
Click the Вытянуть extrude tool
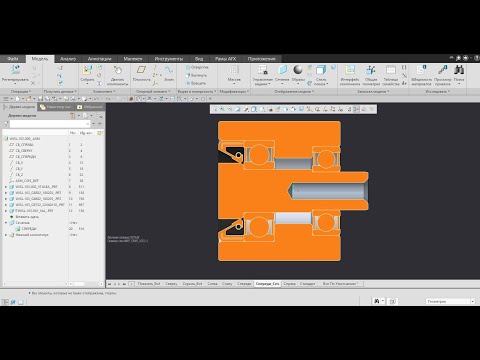(x=197, y=75)
